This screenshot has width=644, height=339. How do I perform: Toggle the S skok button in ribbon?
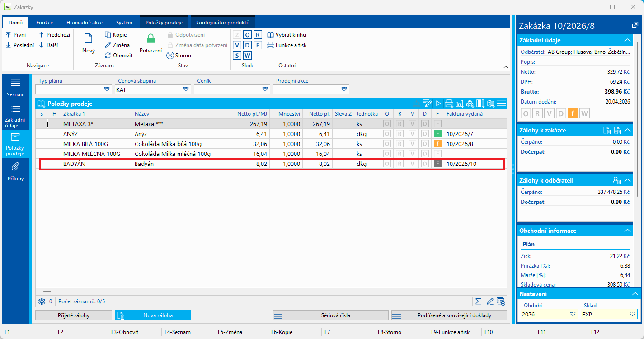237,56
